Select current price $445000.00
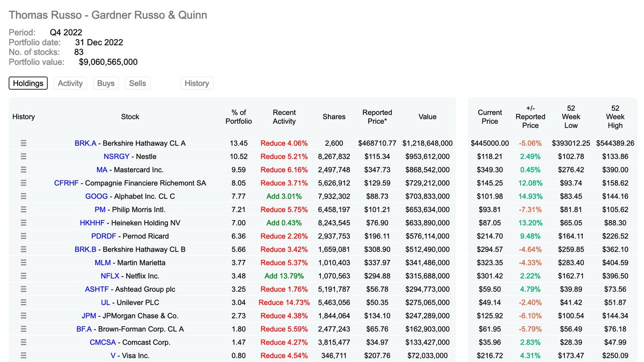 coord(490,143)
